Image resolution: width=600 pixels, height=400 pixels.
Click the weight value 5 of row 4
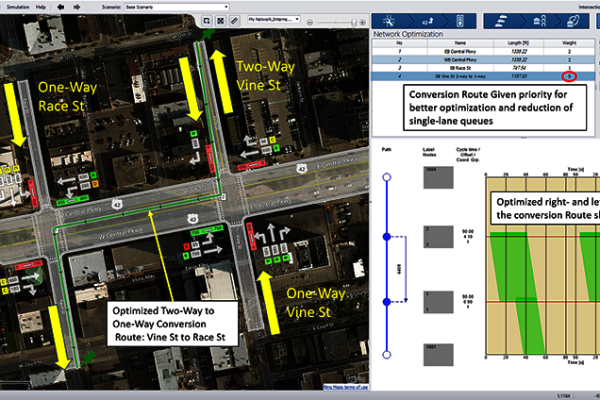pos(569,77)
